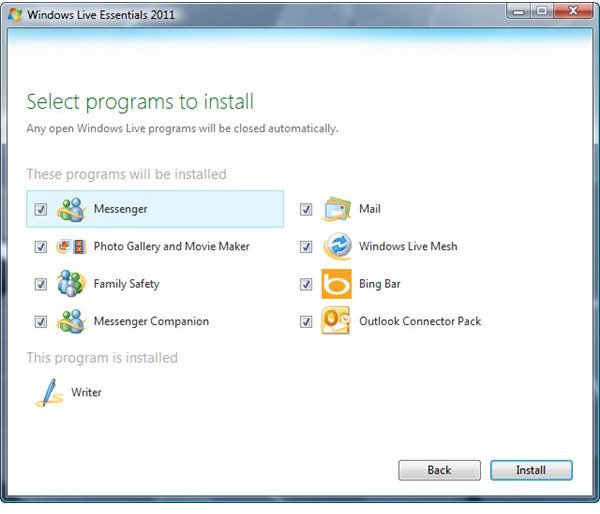Screen dimensions: 600x514
Task: Uncheck the Windows Live Mesh checkbox
Action: (x=306, y=247)
